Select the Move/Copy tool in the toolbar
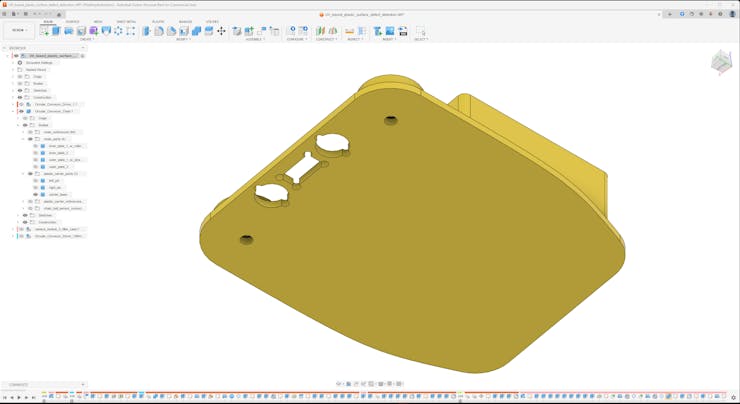Image resolution: width=740 pixels, height=404 pixels. (221, 31)
